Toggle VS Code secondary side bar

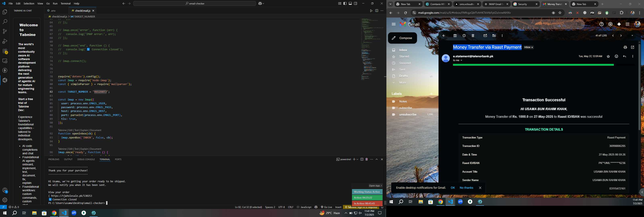(355, 3)
